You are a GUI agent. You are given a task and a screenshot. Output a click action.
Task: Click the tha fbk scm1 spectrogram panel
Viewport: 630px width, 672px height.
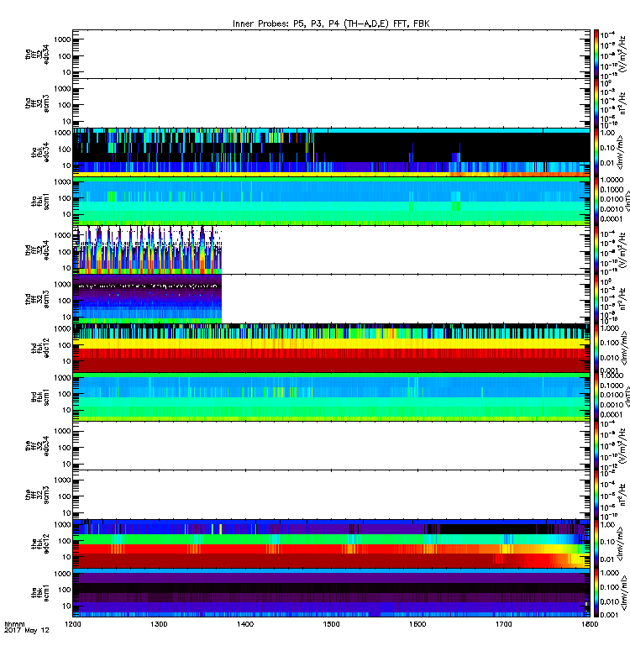pos(331,201)
